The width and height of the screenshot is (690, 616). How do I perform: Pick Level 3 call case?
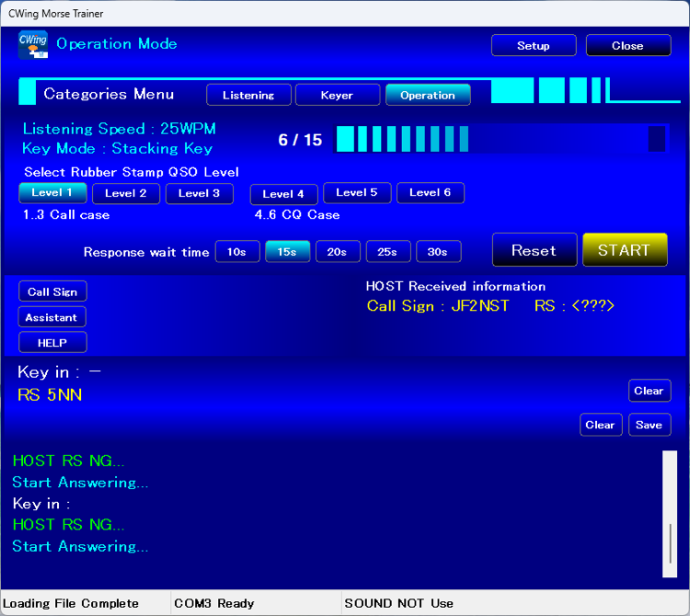(199, 193)
